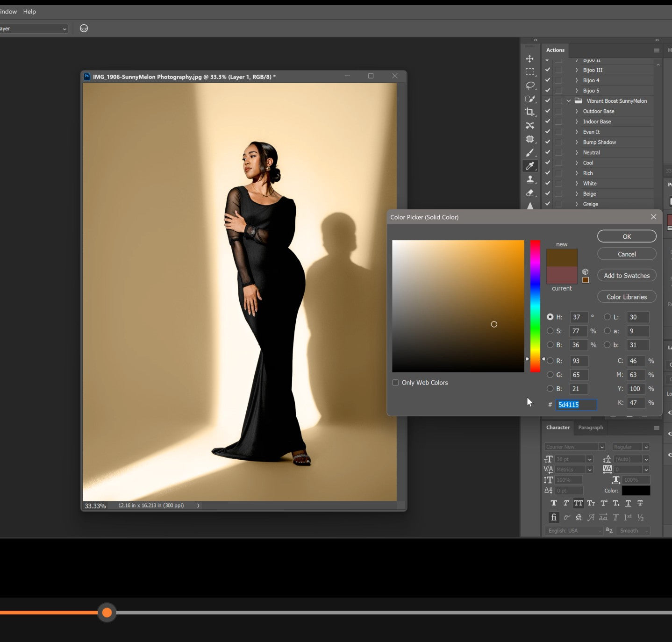
Task: Select the Eraser tool
Action: (x=530, y=193)
